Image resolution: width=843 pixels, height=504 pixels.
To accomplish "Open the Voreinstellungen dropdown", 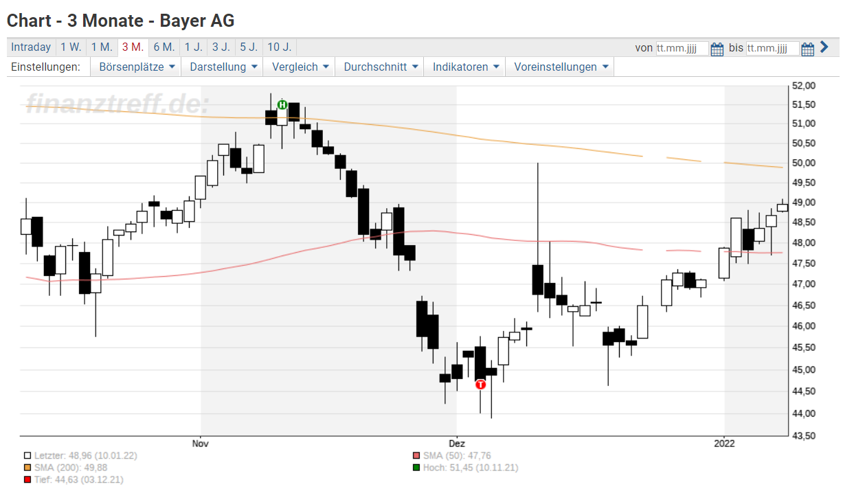I will (x=560, y=67).
